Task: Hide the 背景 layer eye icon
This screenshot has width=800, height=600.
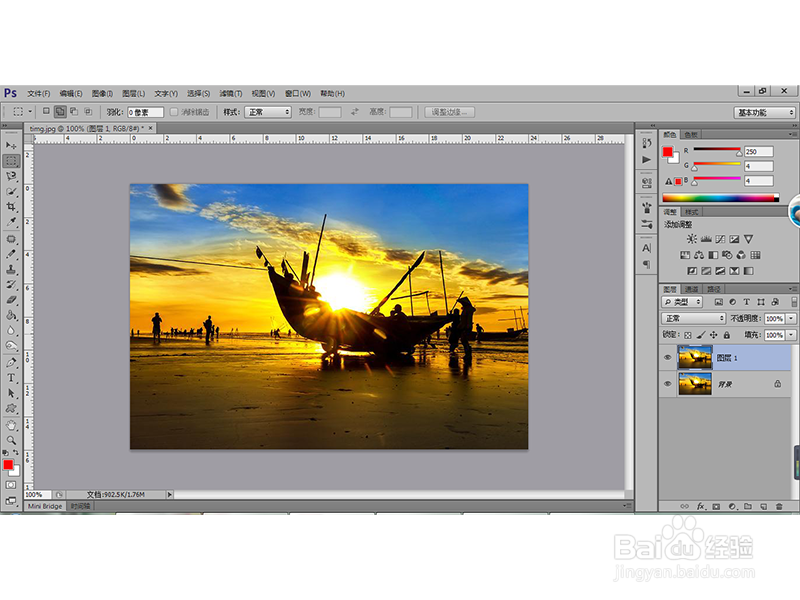Action: (667, 384)
